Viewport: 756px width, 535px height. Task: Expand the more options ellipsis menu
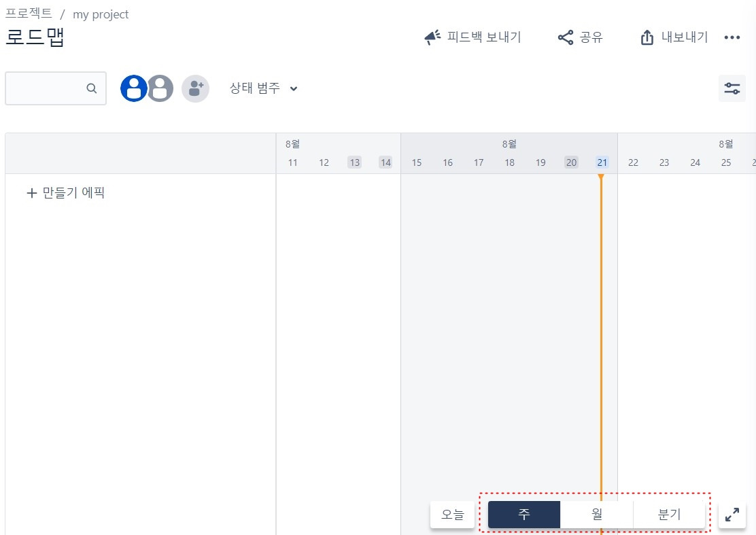732,37
